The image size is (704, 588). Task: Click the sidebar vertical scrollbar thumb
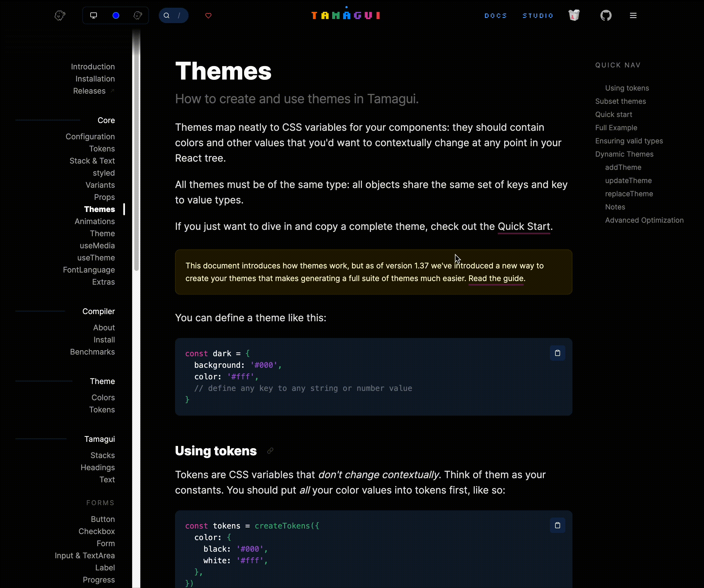click(136, 151)
